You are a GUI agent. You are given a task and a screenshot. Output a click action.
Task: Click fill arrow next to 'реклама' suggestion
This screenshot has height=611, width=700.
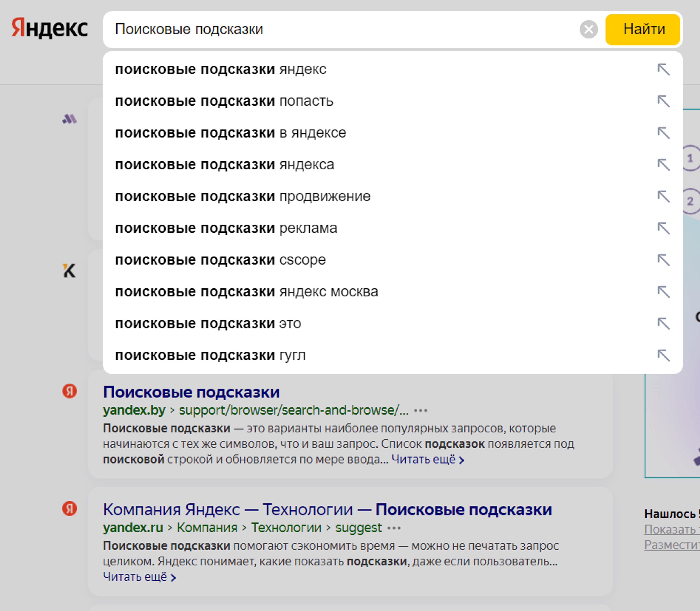coord(664,228)
